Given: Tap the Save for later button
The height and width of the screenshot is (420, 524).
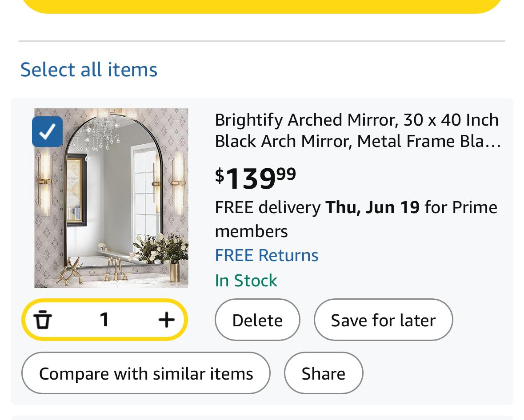Looking at the screenshot, I should 383,320.
